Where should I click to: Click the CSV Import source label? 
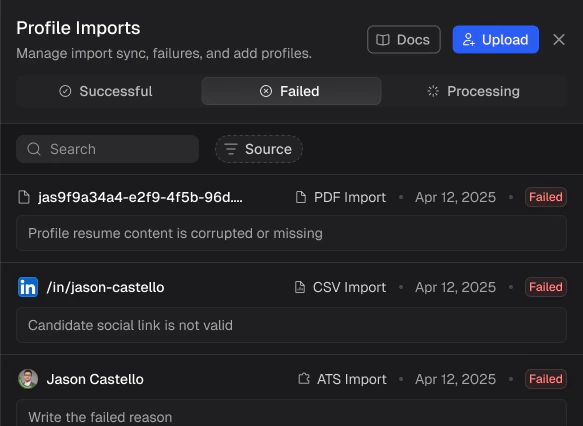click(x=350, y=287)
